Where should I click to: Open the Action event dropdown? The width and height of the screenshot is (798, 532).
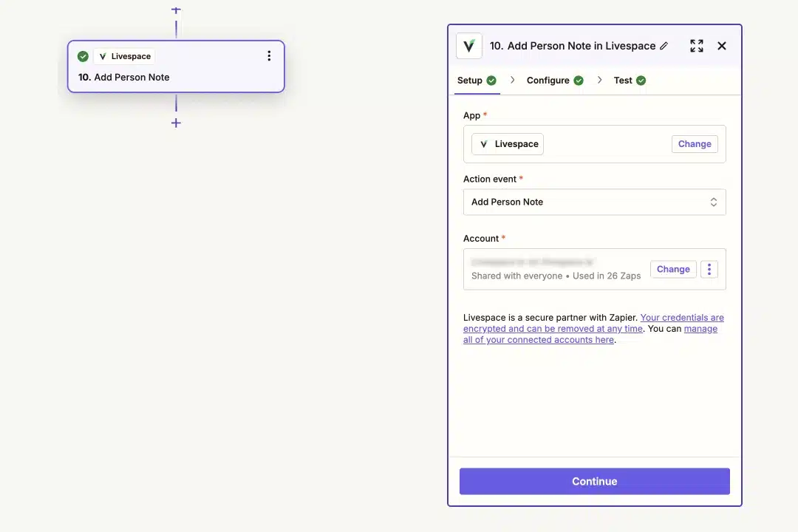(x=594, y=202)
